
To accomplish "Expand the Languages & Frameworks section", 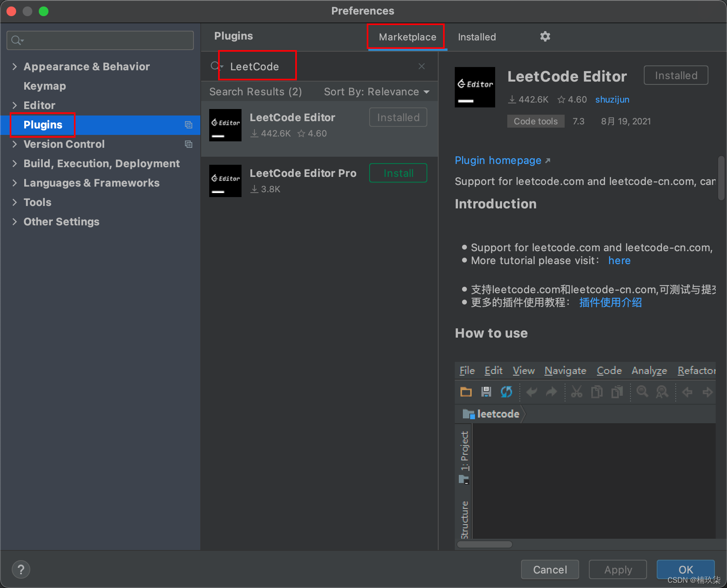I will click(15, 183).
